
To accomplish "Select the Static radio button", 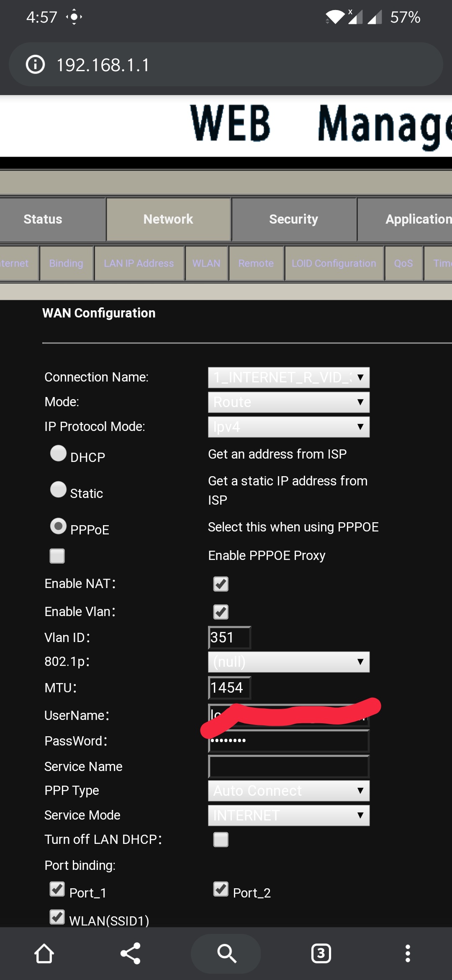I will tap(58, 489).
